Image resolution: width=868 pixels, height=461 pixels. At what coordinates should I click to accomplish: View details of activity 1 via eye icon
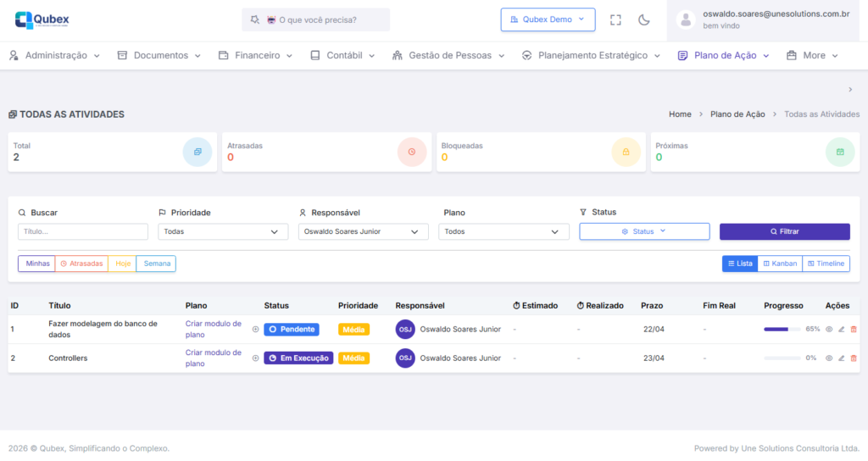[x=829, y=329]
